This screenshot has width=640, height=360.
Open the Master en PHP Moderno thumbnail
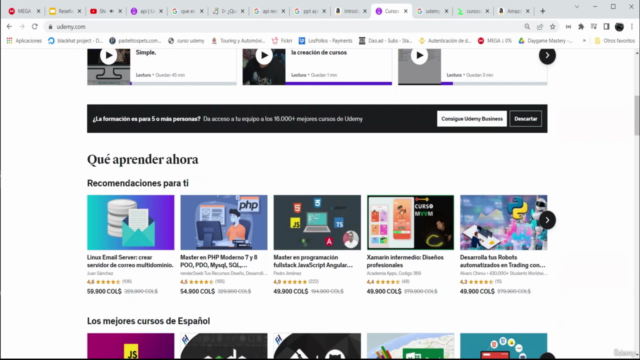click(224, 222)
